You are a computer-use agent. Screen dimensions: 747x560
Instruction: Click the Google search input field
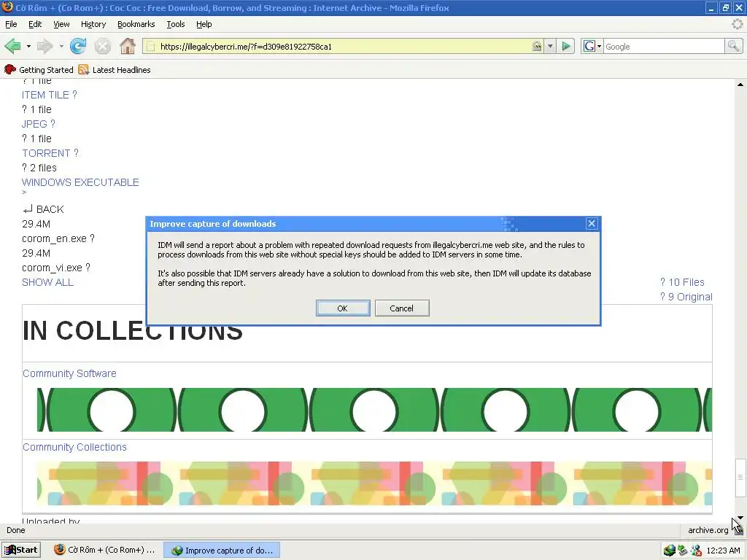(x=664, y=46)
